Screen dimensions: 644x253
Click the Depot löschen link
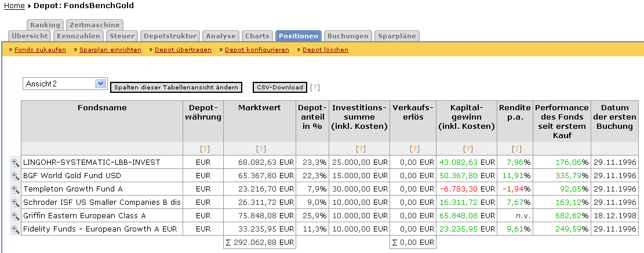(325, 50)
